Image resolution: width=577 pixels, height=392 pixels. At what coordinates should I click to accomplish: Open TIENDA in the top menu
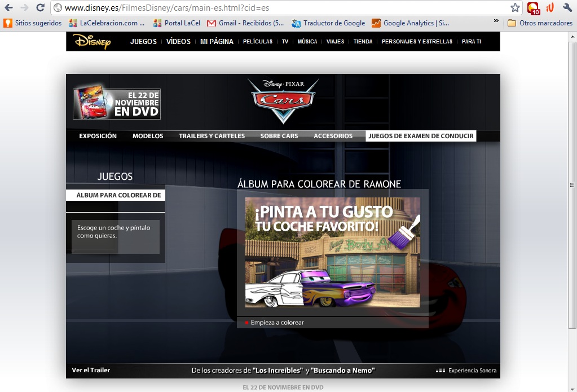point(363,42)
